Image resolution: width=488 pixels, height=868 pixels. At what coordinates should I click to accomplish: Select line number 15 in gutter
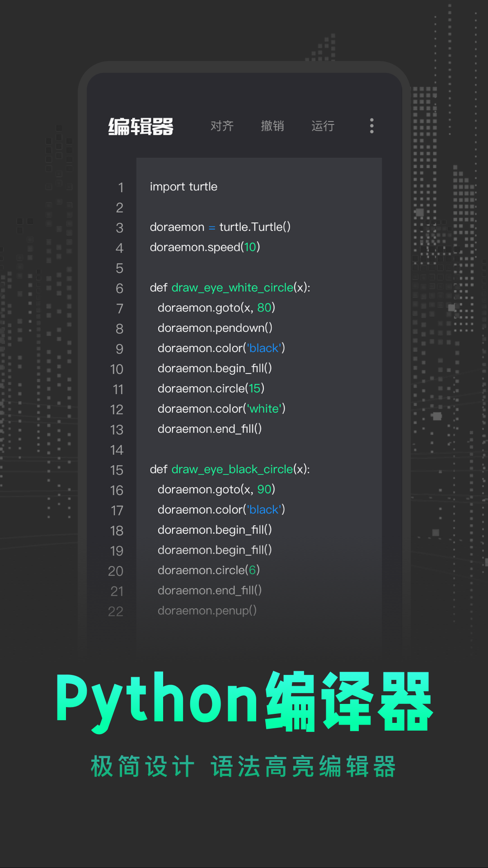pyautogui.click(x=117, y=470)
